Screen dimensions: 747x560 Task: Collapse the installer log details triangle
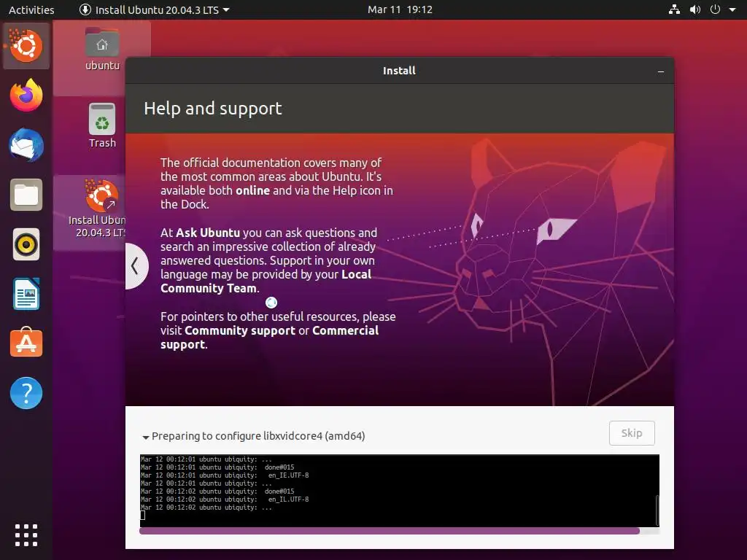pyautogui.click(x=146, y=437)
